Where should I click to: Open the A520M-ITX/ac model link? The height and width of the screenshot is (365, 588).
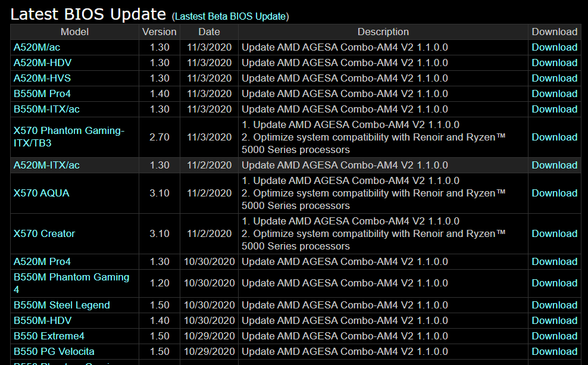point(46,165)
